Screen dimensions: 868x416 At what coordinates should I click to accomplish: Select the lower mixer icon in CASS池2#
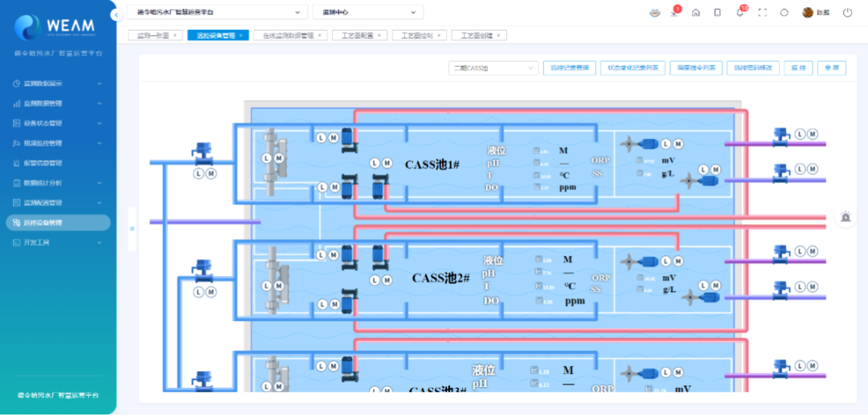tap(700, 297)
